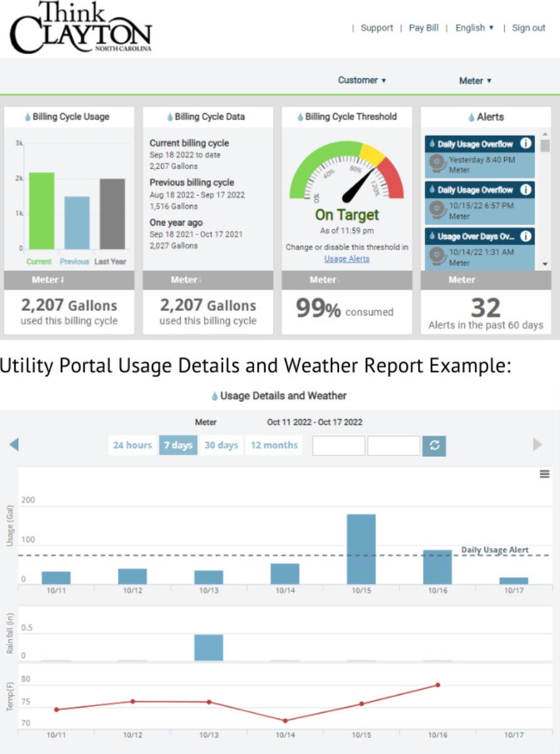560x754 pixels.
Task: Open the chart export hamburger icon
Action: pyautogui.click(x=544, y=474)
